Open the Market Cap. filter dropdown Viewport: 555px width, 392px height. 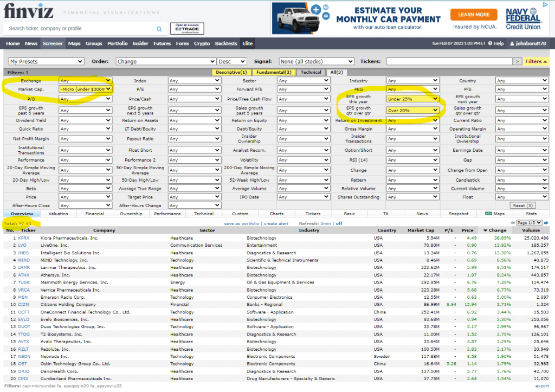pos(86,89)
